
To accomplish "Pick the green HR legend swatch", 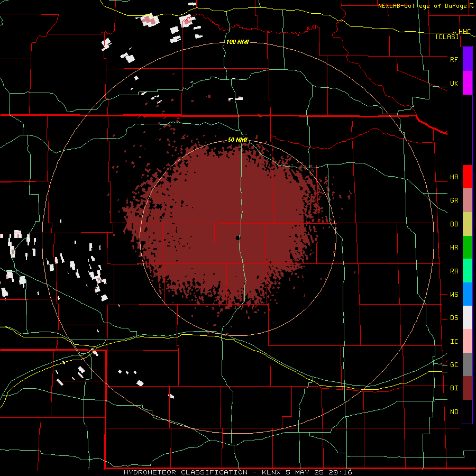I will pyautogui.click(x=467, y=248).
